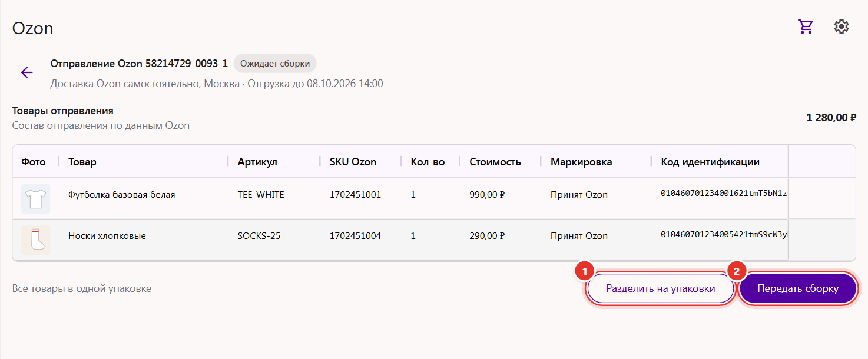Click the "Передать сборку" button
This screenshot has height=359, width=868.
(x=798, y=289)
